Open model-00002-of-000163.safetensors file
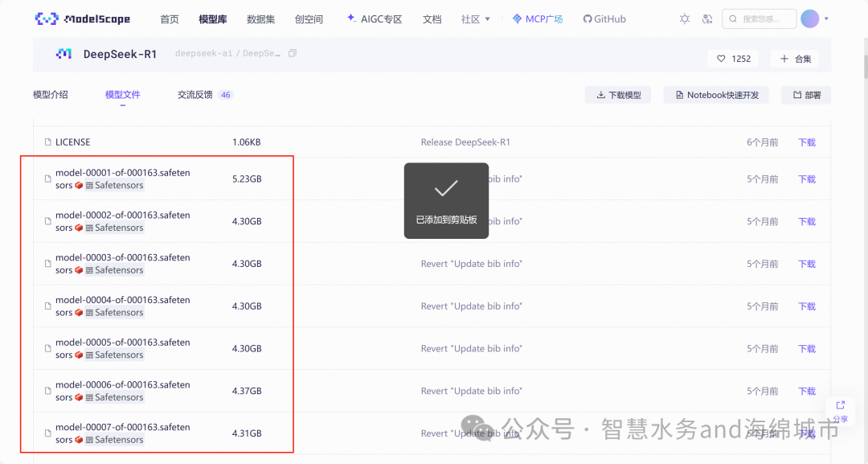The width and height of the screenshot is (868, 464). click(x=122, y=221)
